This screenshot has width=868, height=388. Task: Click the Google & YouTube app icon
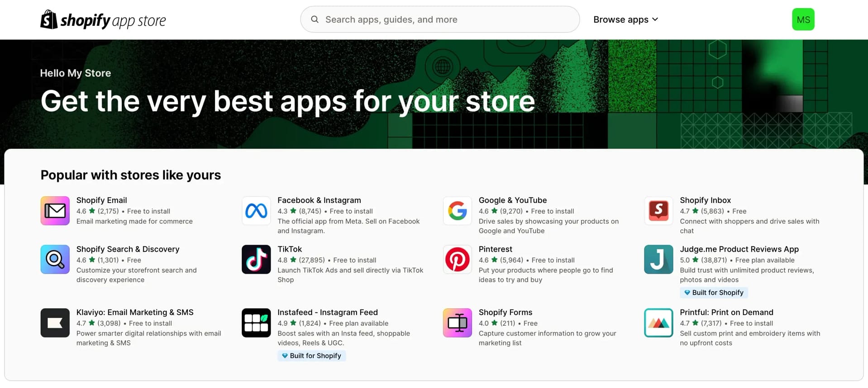point(457,211)
